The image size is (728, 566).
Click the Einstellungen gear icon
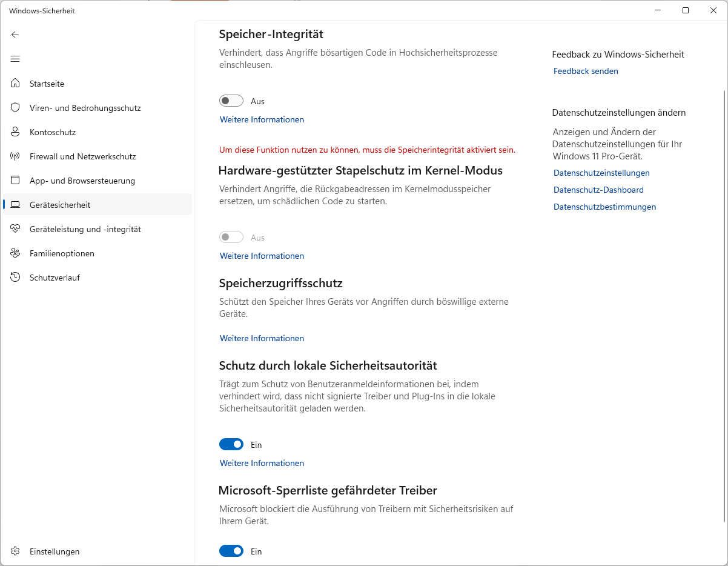point(16,551)
